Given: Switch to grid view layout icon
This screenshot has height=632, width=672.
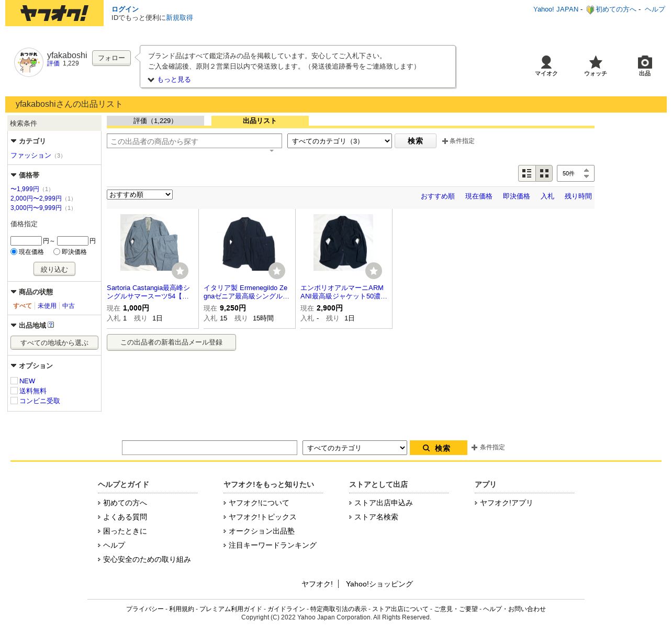Looking at the screenshot, I should click(x=544, y=173).
